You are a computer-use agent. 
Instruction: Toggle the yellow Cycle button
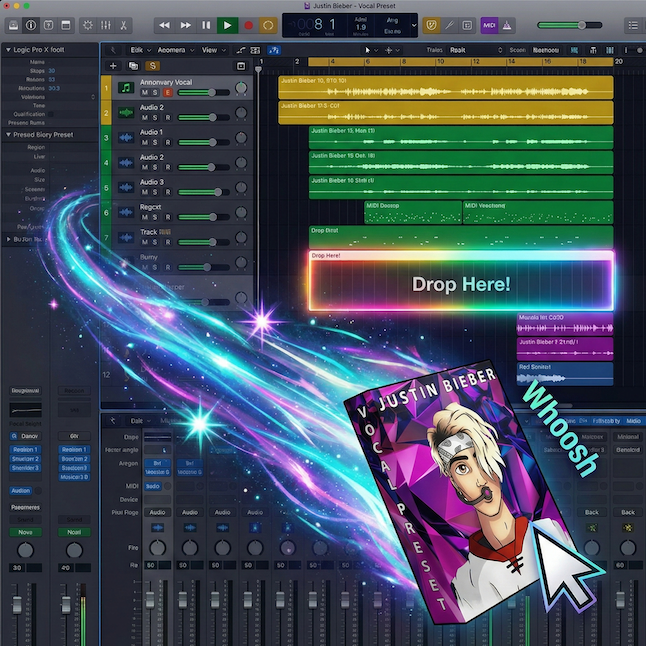pos(268,26)
